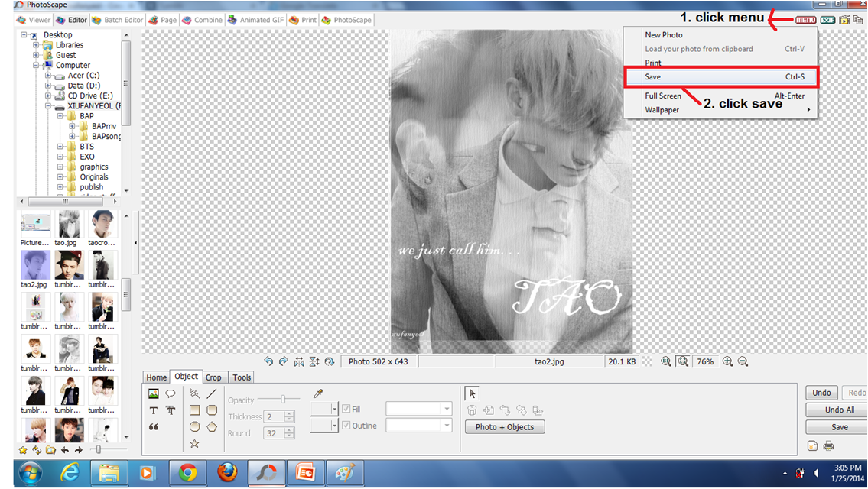Click the zoom in magnifier

(x=728, y=361)
